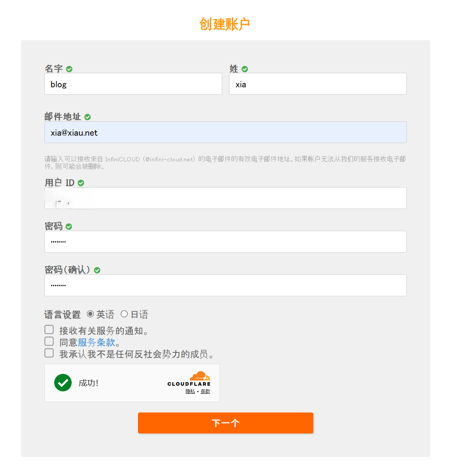
Task: Click into the 密码（确认） input field
Action: click(x=225, y=285)
